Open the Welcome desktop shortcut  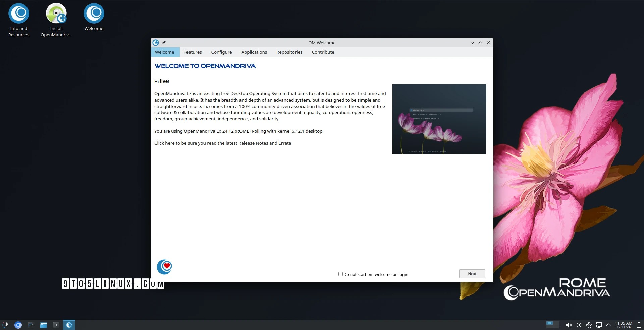94,17
